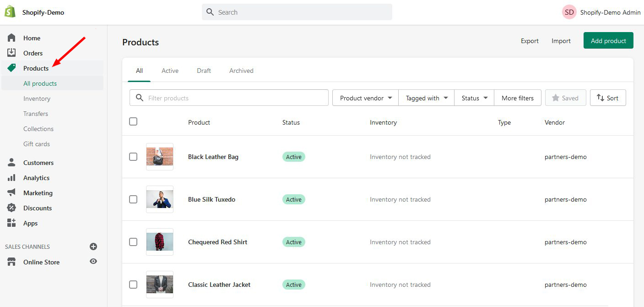The height and width of the screenshot is (307, 644).
Task: Open Analytics using the bar chart icon
Action: [11, 178]
